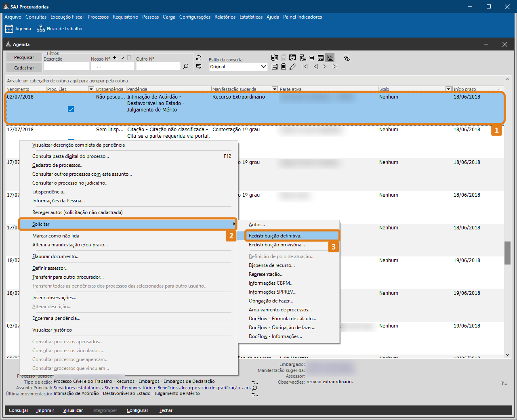
Task: Click the comment bubble icon under refresh
Action: coord(199,66)
